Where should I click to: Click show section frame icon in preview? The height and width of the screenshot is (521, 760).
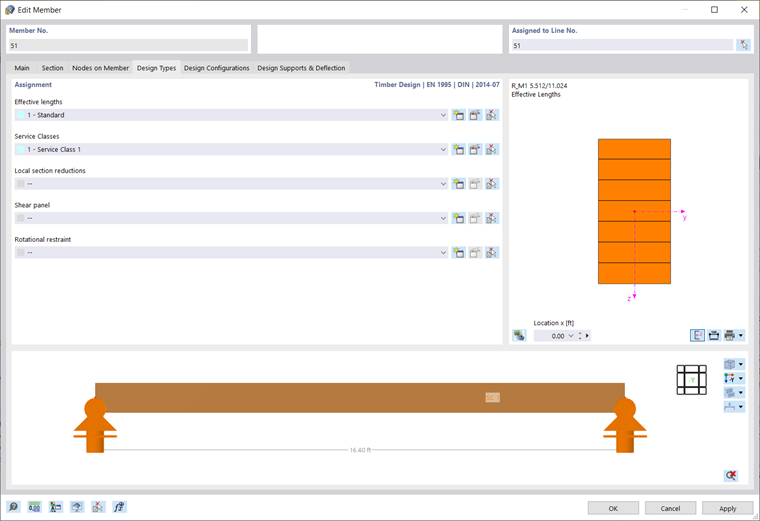pos(714,335)
